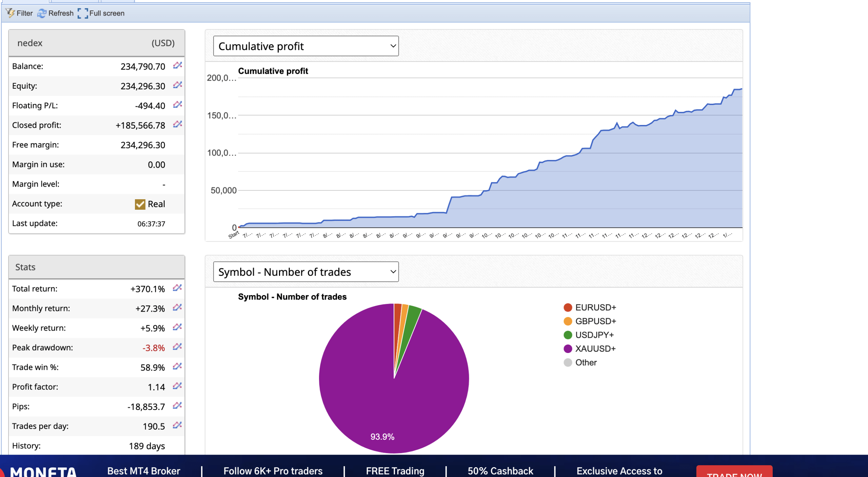
Task: Click chart icon next to Equity
Action: point(177,85)
